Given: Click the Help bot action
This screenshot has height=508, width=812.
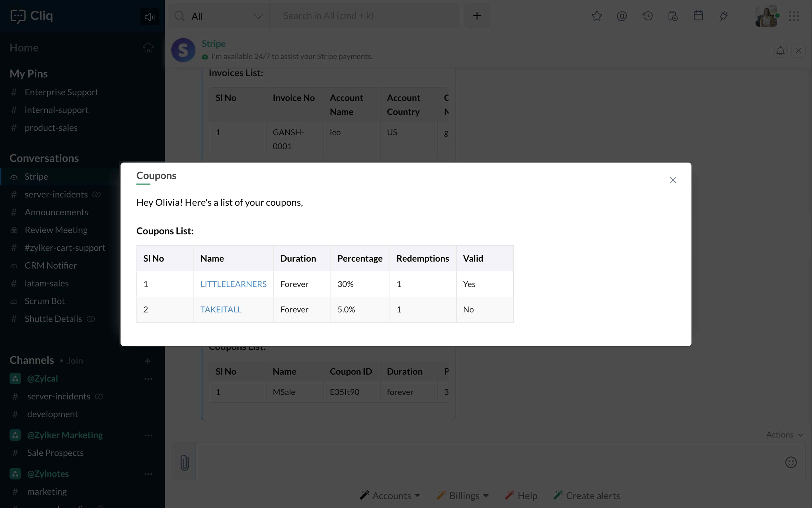Looking at the screenshot, I should pos(521,496).
